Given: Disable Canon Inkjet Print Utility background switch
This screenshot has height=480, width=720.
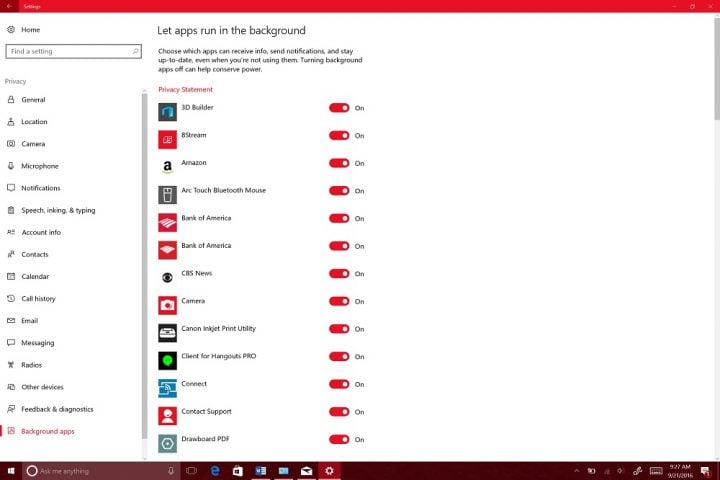Looking at the screenshot, I should 339,329.
